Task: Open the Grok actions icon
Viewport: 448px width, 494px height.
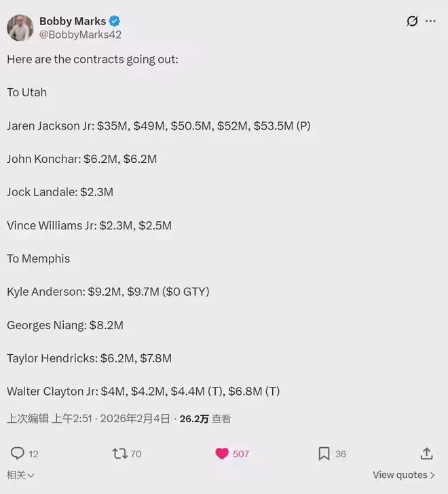Action: (x=412, y=21)
